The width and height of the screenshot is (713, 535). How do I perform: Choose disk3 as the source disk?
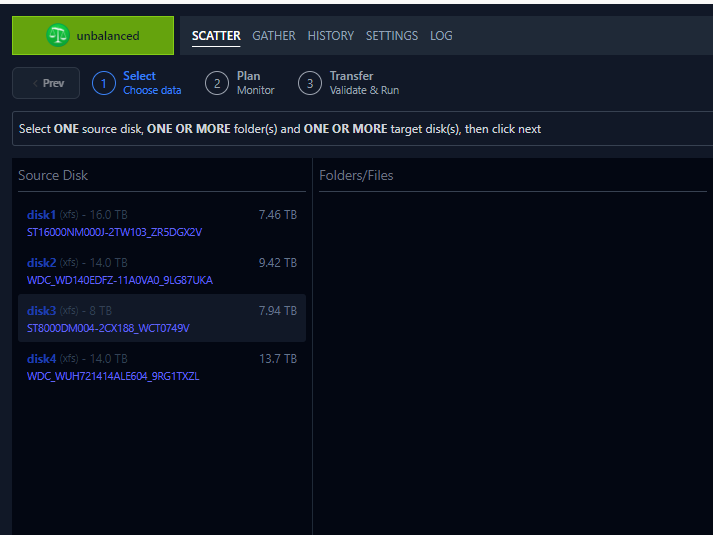[x=162, y=318]
